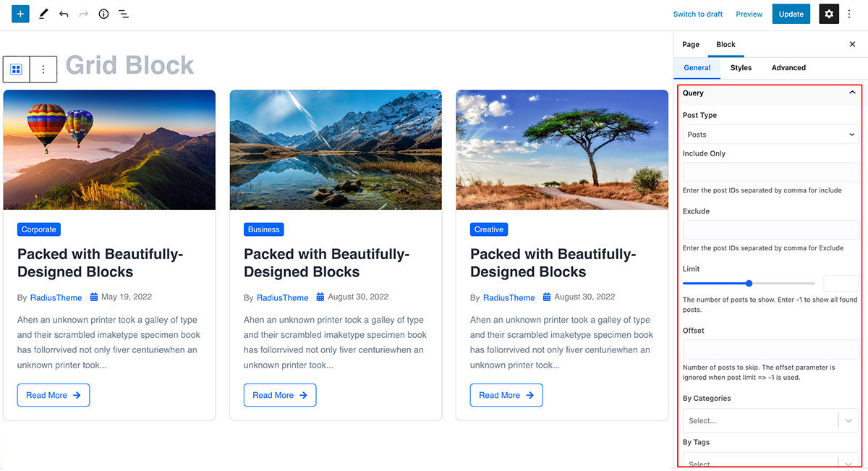Image resolution: width=868 pixels, height=471 pixels.
Task: Click RadiusTheme author link on Business card
Action: pos(282,297)
